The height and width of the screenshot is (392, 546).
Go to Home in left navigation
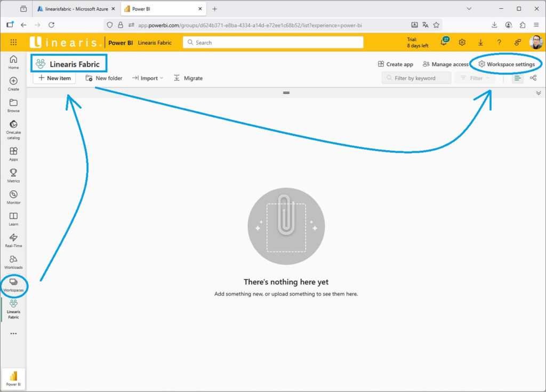tap(13, 62)
